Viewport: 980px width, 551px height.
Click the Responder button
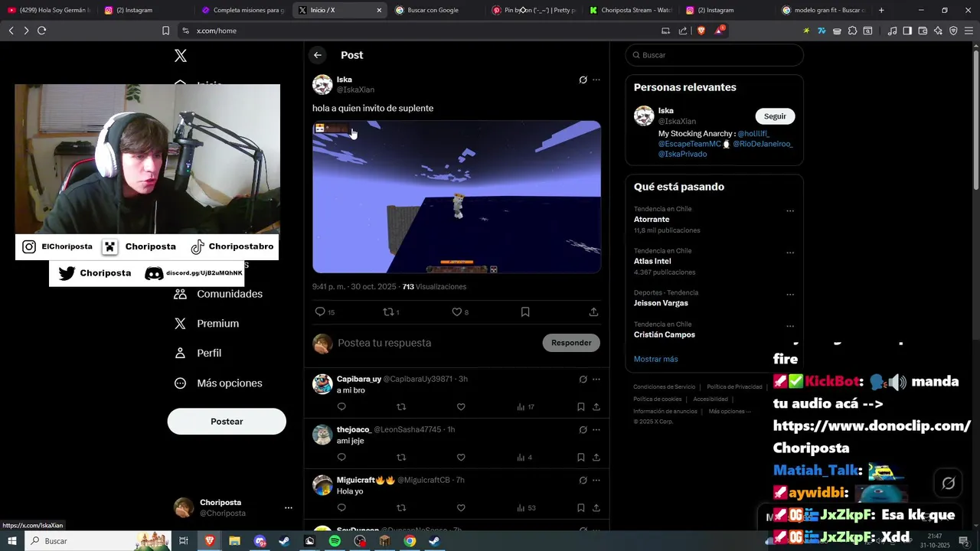tap(571, 343)
